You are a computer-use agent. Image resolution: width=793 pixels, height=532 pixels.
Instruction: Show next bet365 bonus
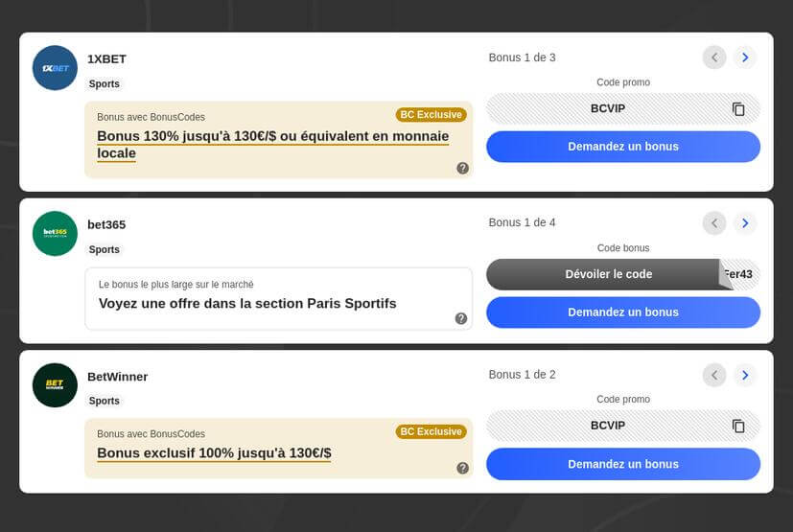[x=745, y=223]
